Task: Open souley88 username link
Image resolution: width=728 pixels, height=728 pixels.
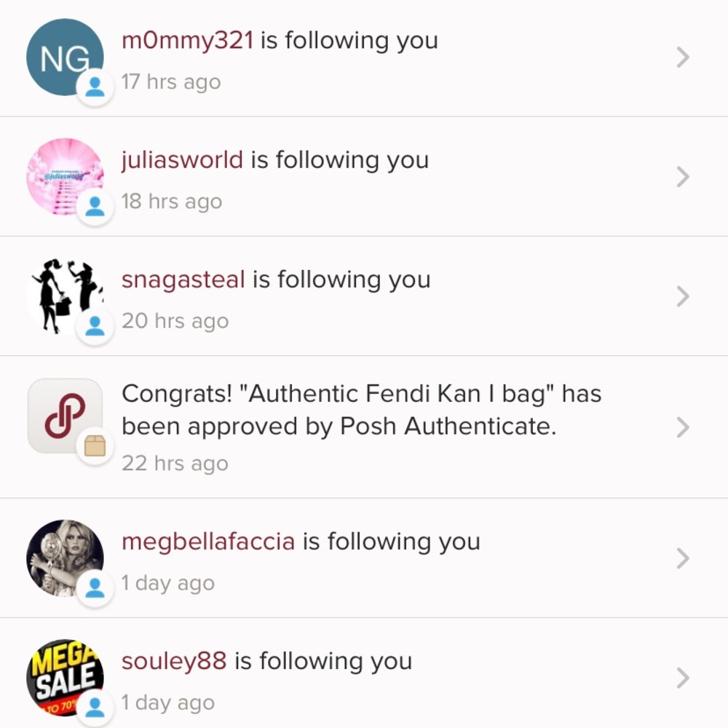Action: 174,661
